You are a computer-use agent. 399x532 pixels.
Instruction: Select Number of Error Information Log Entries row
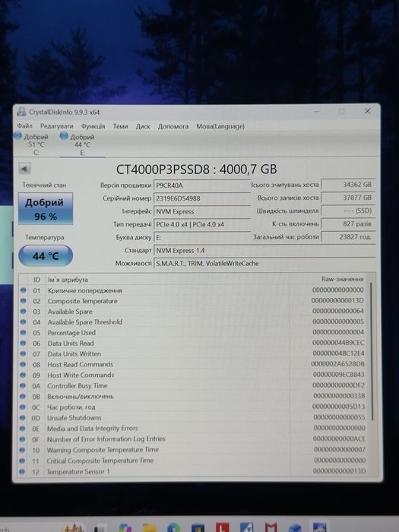tap(193, 439)
